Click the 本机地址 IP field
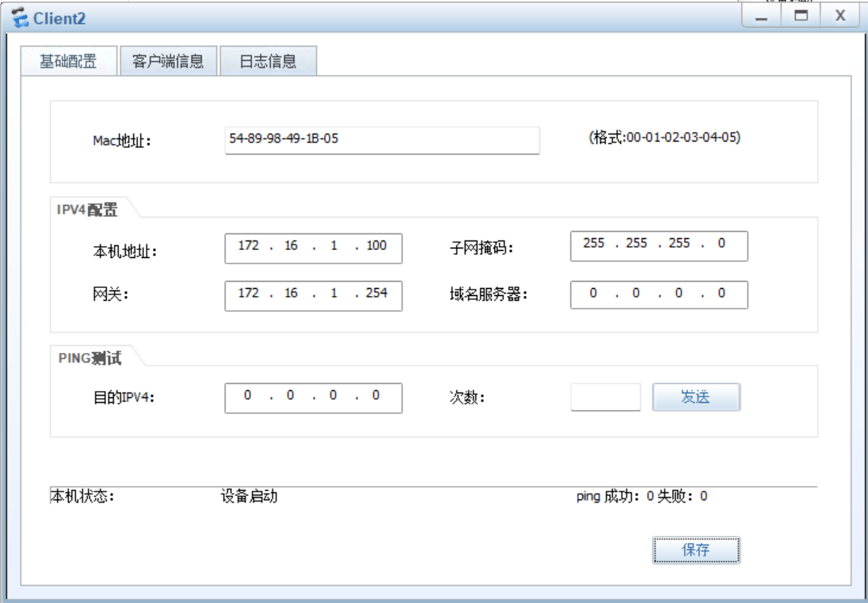This screenshot has height=603, width=868. coord(314,248)
